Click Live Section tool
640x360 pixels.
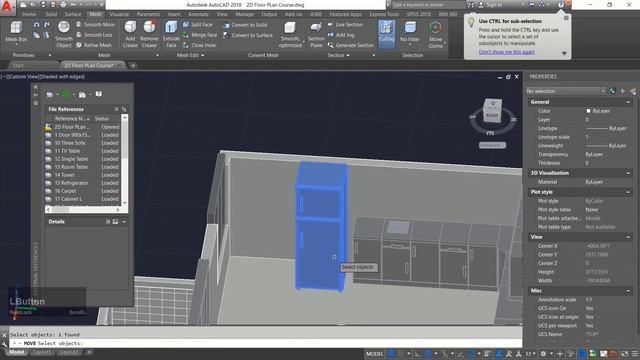point(345,24)
